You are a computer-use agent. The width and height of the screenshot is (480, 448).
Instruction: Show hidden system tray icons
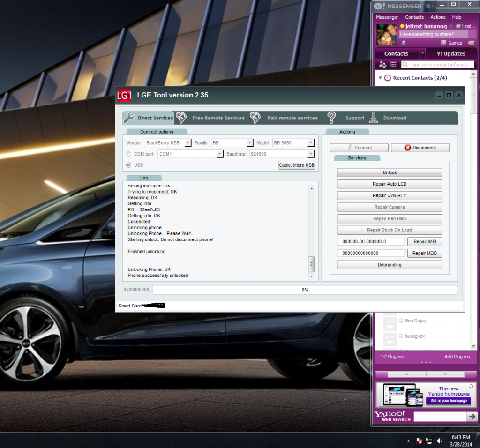tap(408, 441)
